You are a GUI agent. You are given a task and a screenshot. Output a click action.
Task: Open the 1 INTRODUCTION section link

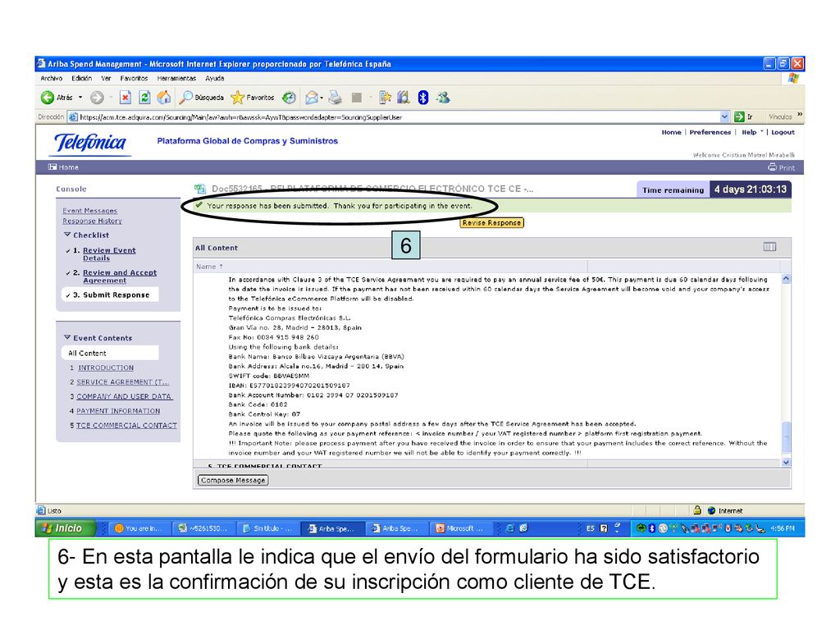(x=106, y=367)
